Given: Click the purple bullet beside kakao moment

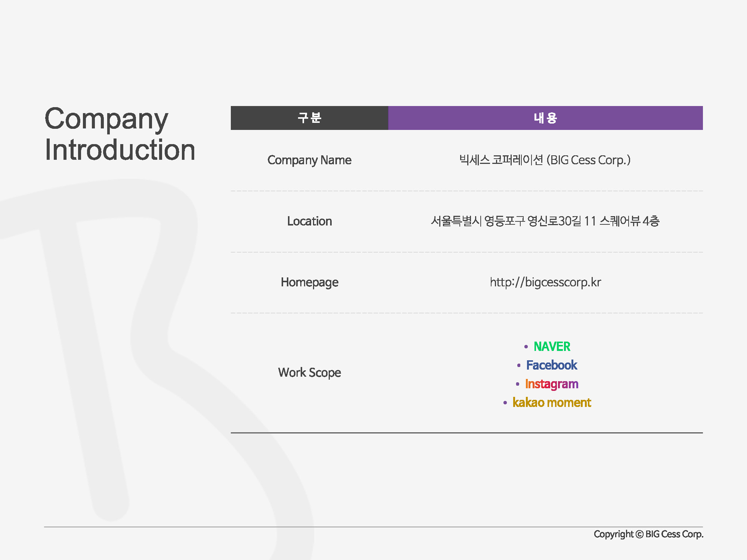Looking at the screenshot, I should [x=505, y=403].
